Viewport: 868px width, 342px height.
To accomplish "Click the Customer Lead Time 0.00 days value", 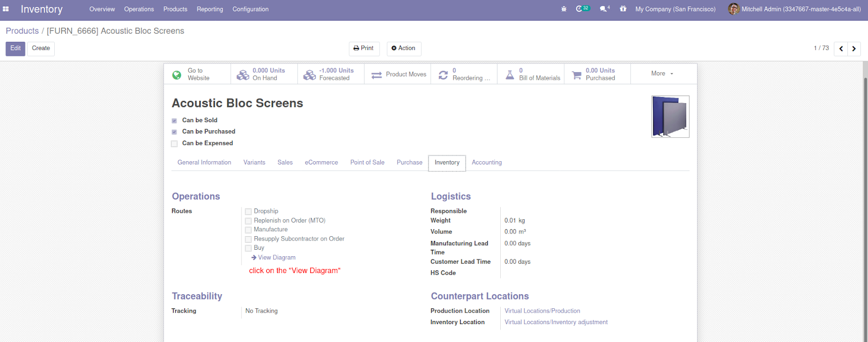I will 518,262.
